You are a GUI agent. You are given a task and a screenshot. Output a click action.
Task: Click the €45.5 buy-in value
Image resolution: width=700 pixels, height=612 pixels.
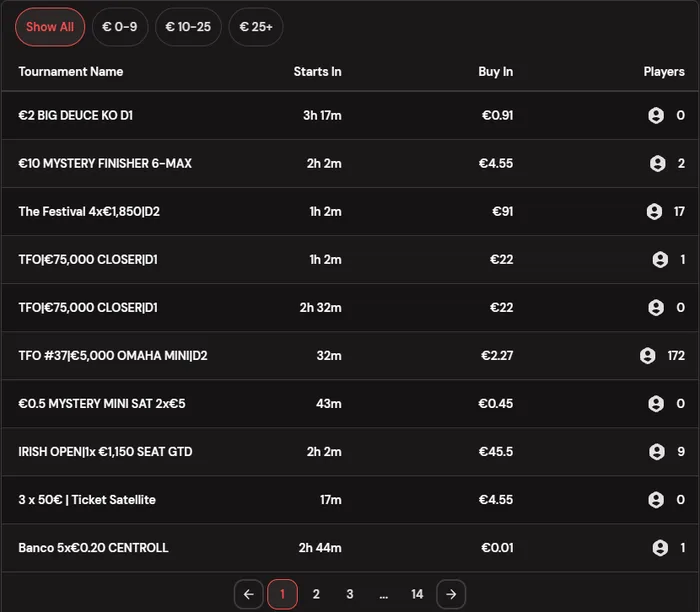coord(496,452)
